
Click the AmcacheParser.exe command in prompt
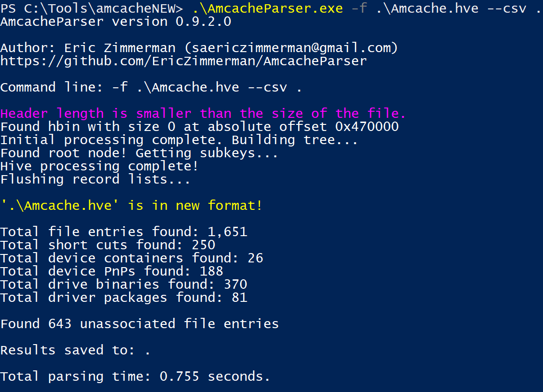point(268,8)
